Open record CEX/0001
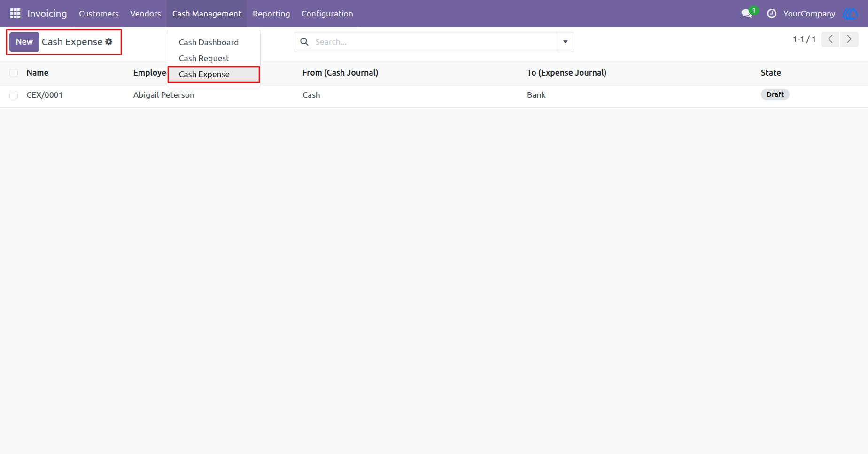 (45, 95)
